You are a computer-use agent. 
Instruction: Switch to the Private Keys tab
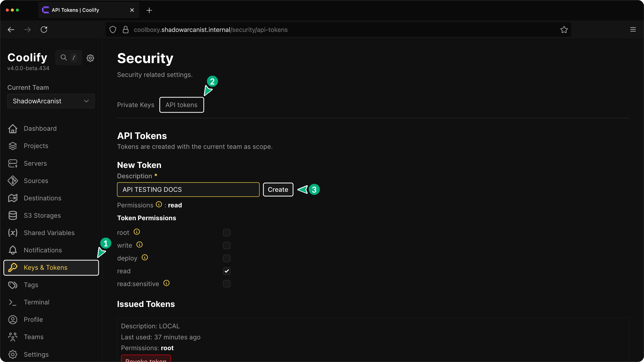click(136, 105)
